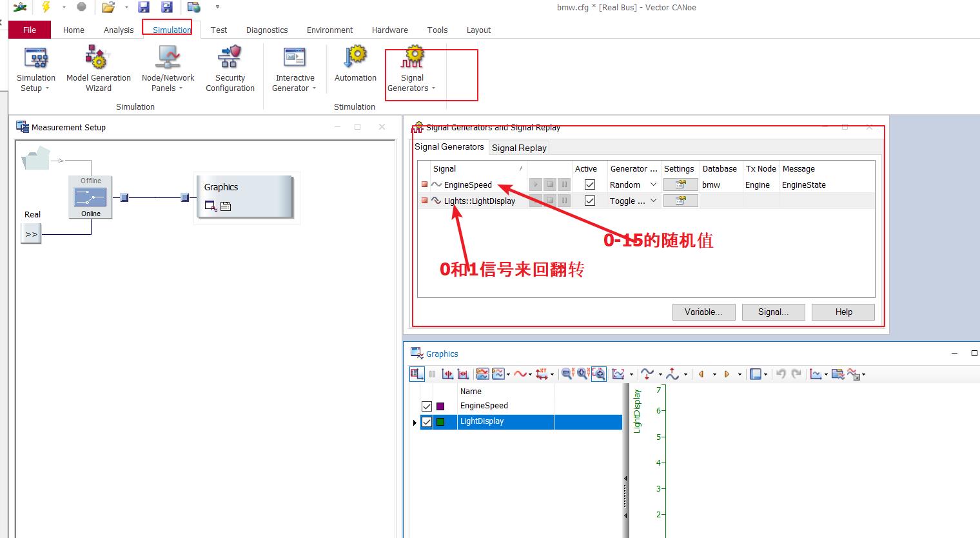Screen dimensions: 980x538
Task: Uncheck EngineSpeed visibility in Graphics legend
Action: pos(426,406)
